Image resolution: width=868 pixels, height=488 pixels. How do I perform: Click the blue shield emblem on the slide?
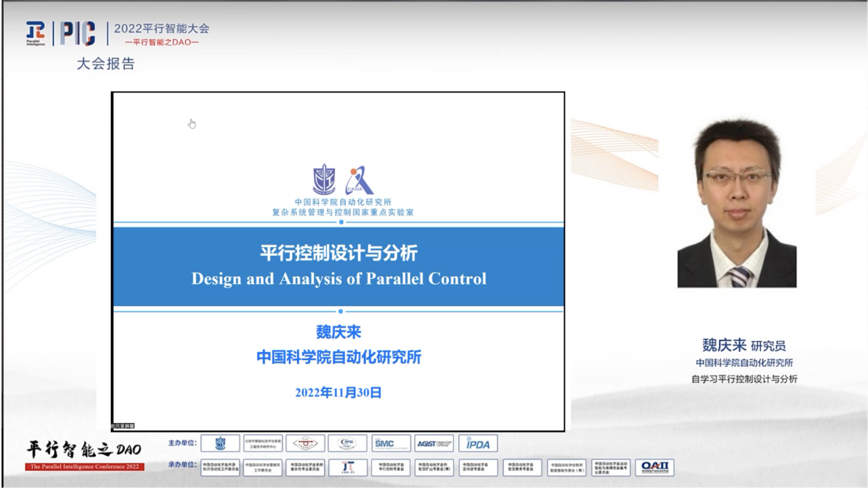(323, 180)
